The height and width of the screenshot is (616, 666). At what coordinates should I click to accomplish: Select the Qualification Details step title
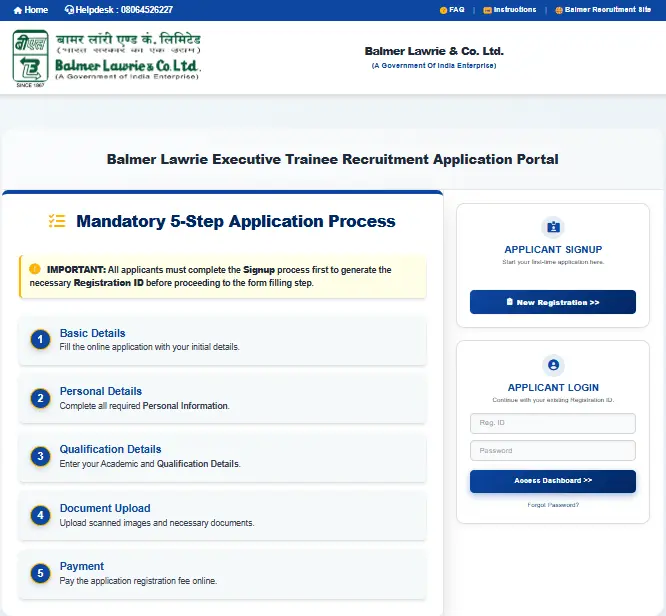[110, 449]
